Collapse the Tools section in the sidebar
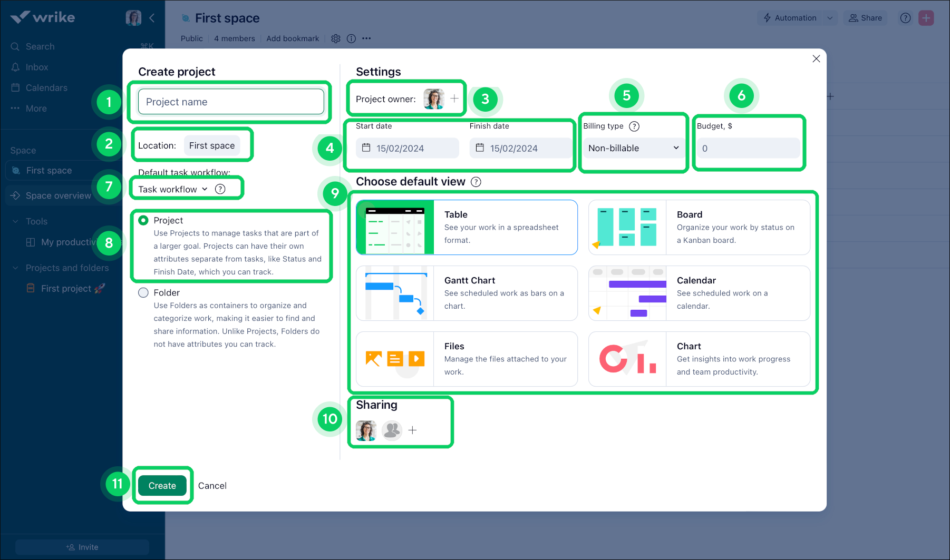Screen dimensions: 950x560 click(x=15, y=221)
